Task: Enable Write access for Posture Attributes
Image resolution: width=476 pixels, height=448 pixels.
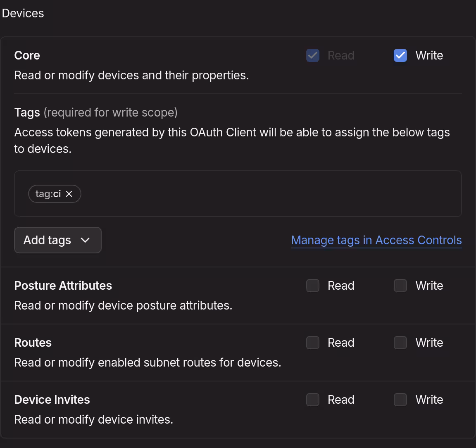Action: (400, 285)
